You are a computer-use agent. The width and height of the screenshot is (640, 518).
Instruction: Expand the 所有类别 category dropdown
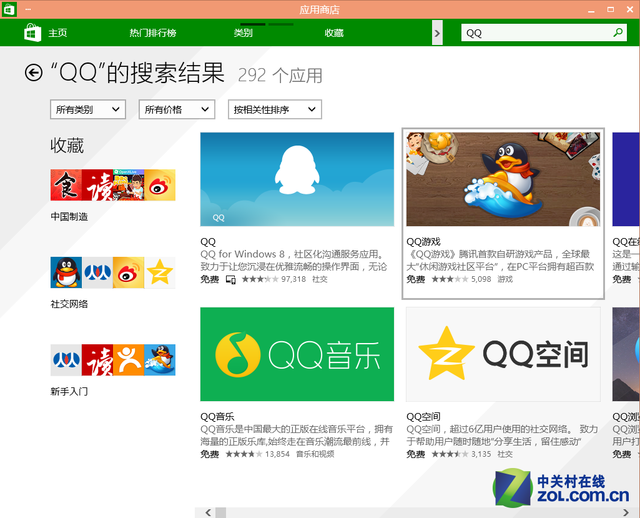tap(88, 109)
